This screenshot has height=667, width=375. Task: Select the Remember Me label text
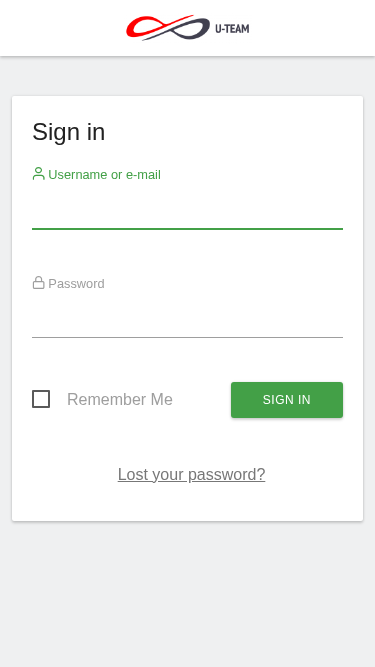120,399
